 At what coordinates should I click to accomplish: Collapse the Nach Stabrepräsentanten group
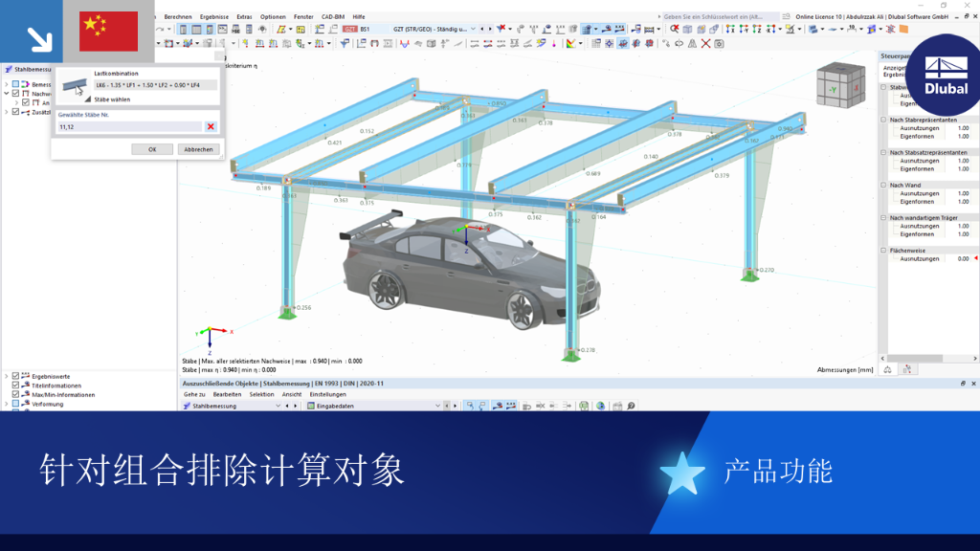click(883, 120)
